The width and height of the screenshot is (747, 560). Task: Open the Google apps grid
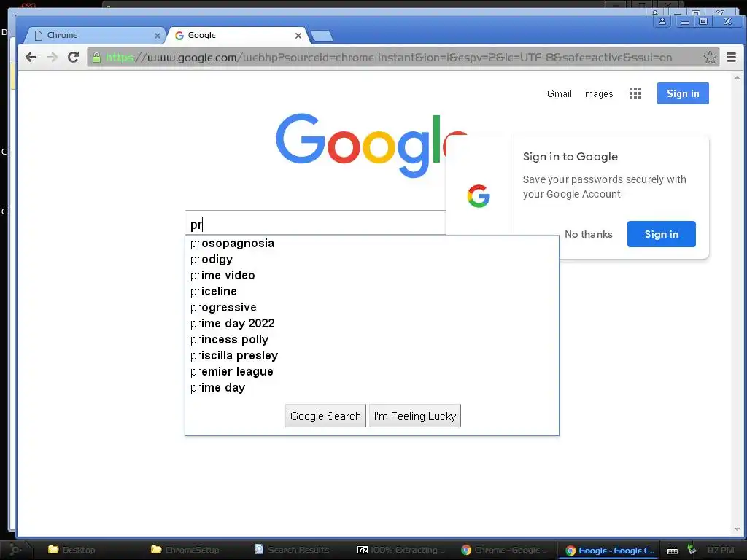[635, 93]
